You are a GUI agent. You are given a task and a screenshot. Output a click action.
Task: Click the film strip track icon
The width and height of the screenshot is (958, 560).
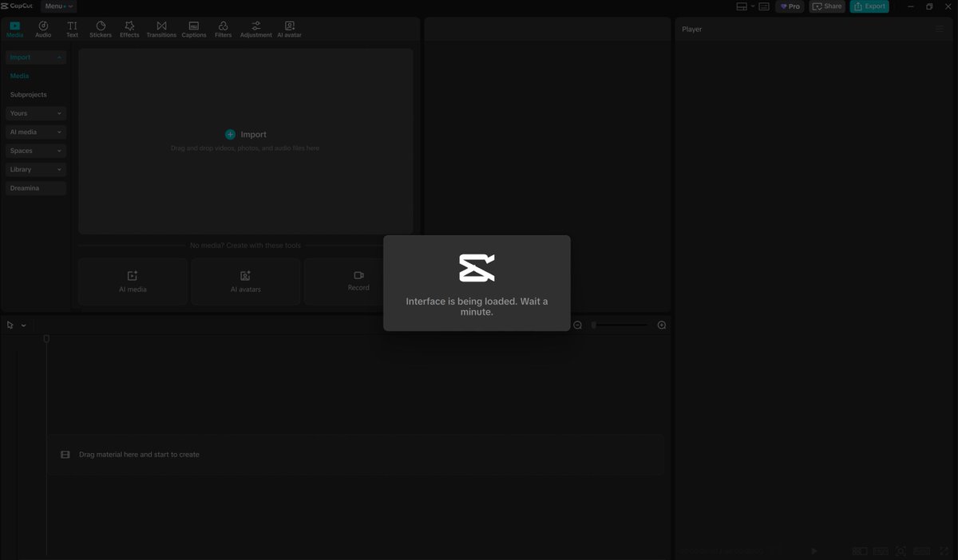pos(65,455)
